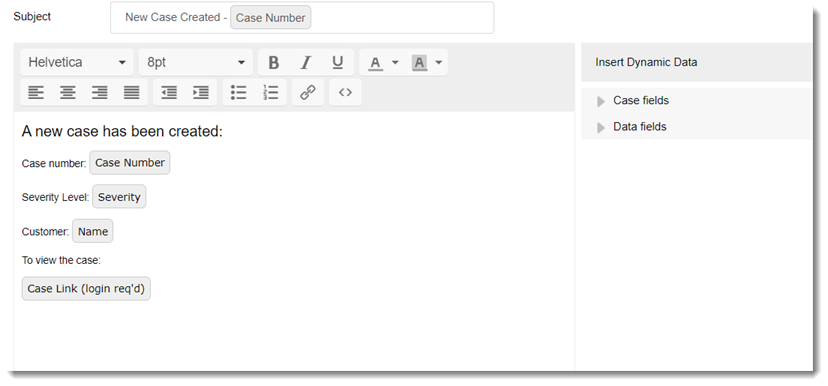Open background color dropdown arrow
This screenshot has width=828, height=386.
coord(439,62)
